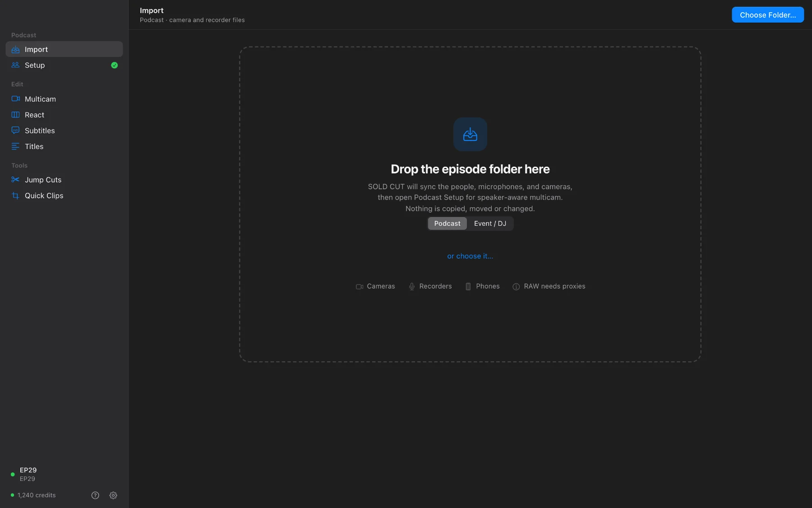This screenshot has height=508, width=812.
Task: Click the Setup people icon
Action: 15,65
